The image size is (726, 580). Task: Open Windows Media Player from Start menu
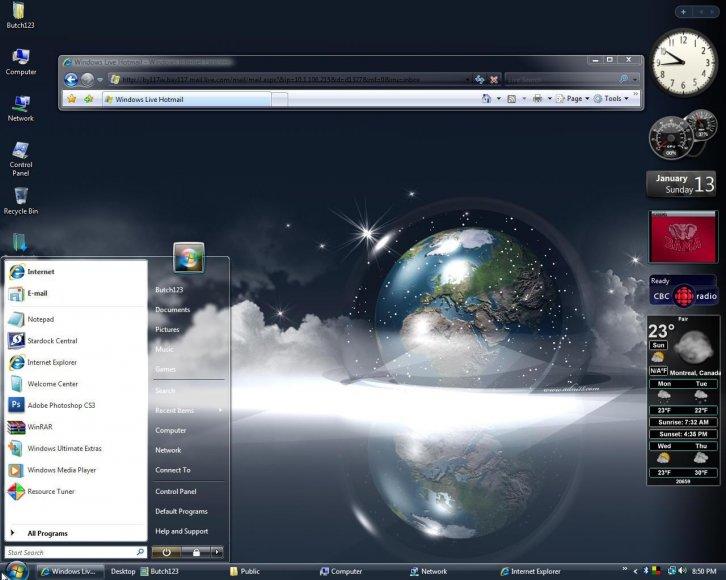click(x=76, y=470)
